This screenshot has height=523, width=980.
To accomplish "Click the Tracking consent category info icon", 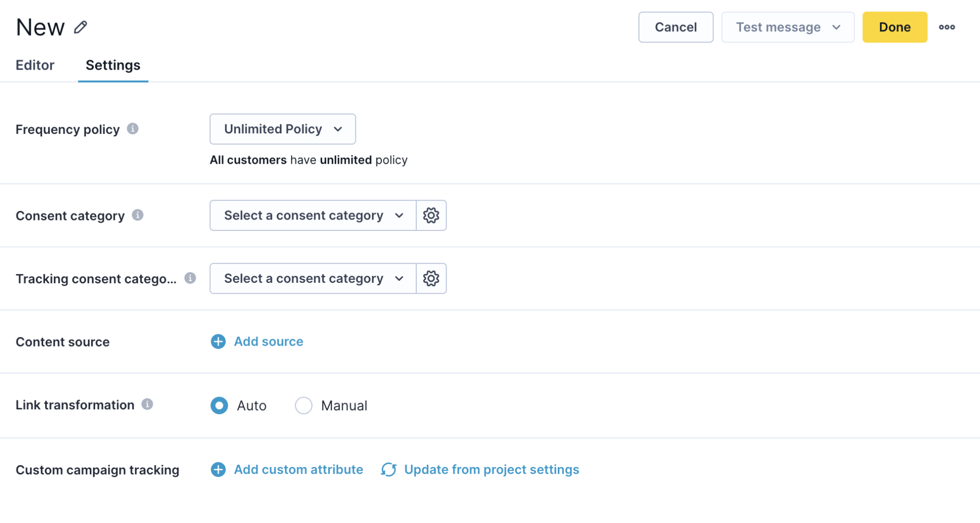I will click(x=190, y=278).
